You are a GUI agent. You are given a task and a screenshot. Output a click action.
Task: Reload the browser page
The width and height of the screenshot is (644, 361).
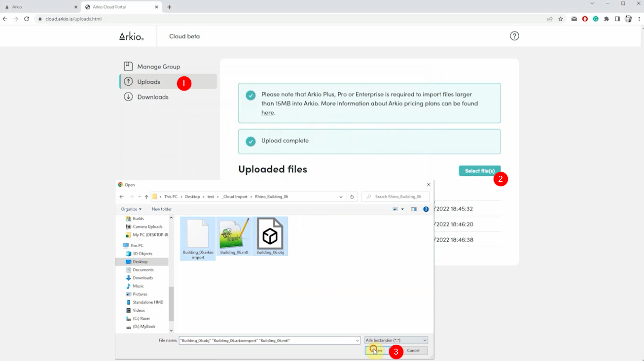[x=27, y=19]
